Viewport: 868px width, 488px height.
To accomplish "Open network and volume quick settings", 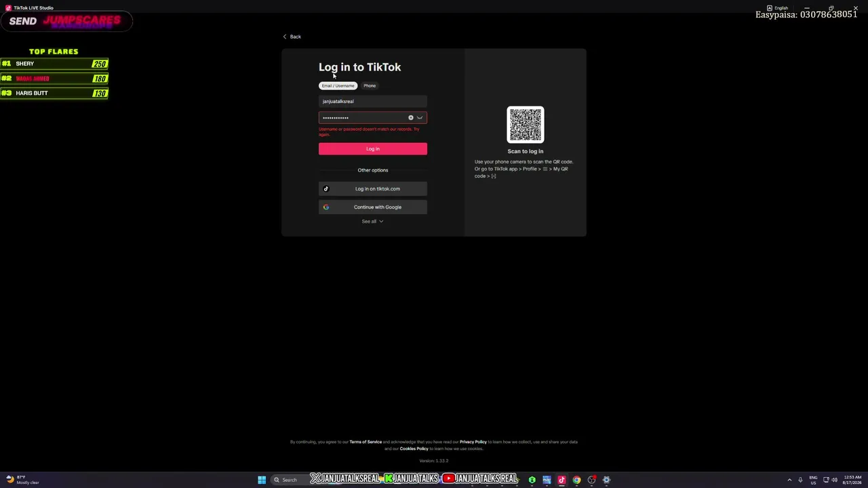I will click(830, 480).
